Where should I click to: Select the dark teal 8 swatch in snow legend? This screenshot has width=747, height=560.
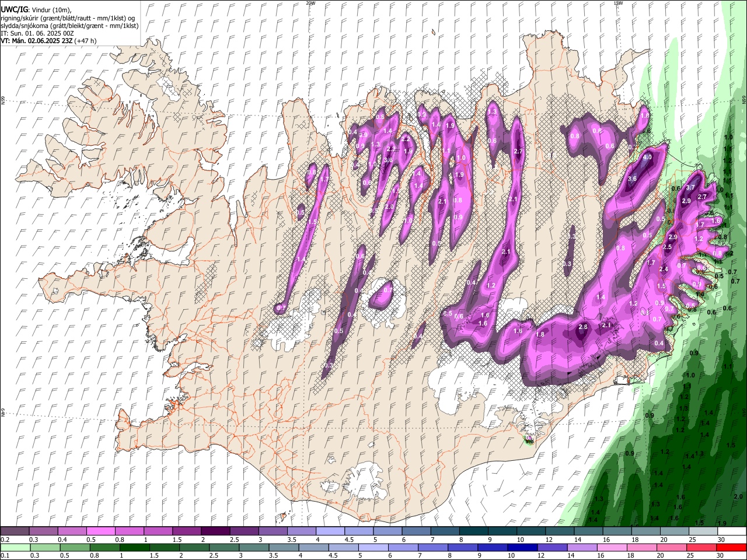tap(474, 531)
